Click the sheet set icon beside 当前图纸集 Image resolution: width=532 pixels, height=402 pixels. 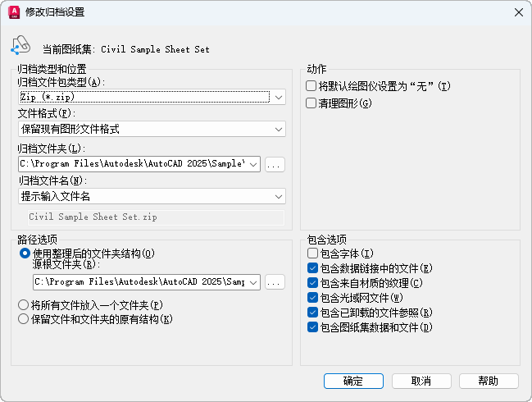21,46
